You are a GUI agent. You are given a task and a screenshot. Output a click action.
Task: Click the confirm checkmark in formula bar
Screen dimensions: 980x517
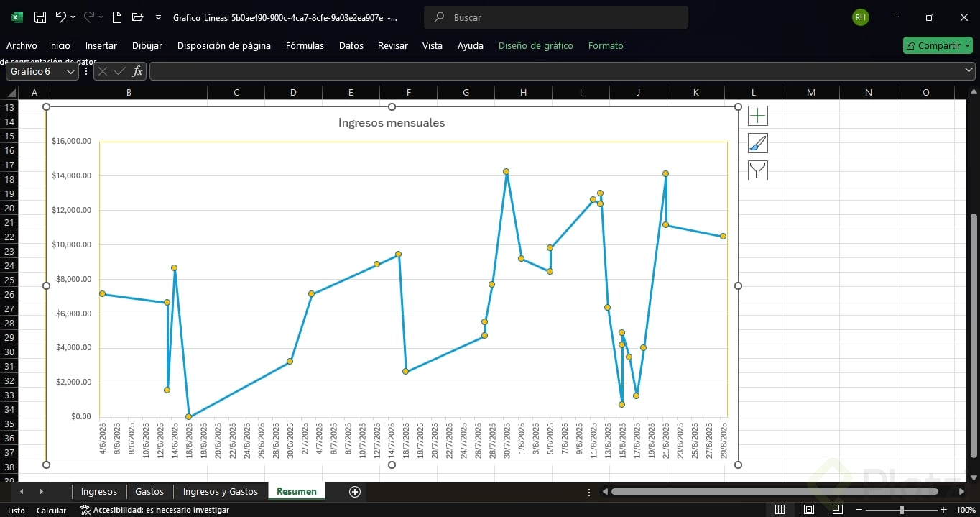pyautogui.click(x=120, y=71)
